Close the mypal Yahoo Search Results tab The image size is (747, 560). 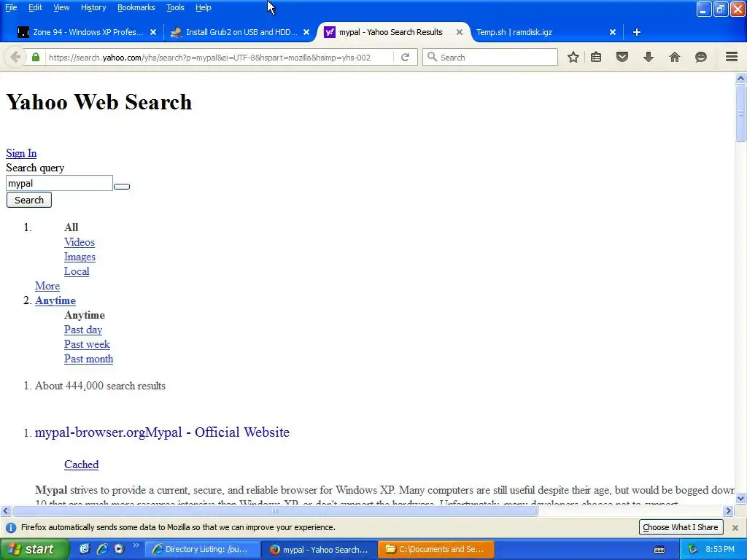click(460, 32)
